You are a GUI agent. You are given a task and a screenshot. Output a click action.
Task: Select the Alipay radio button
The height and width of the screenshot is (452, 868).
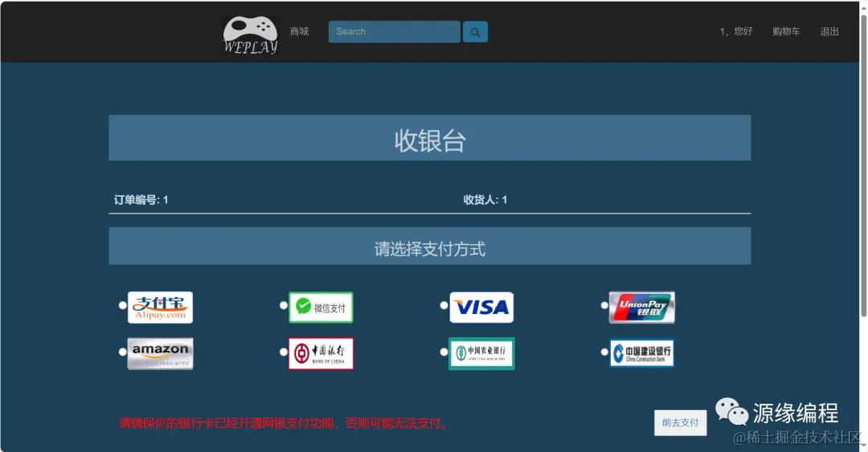[x=122, y=305]
